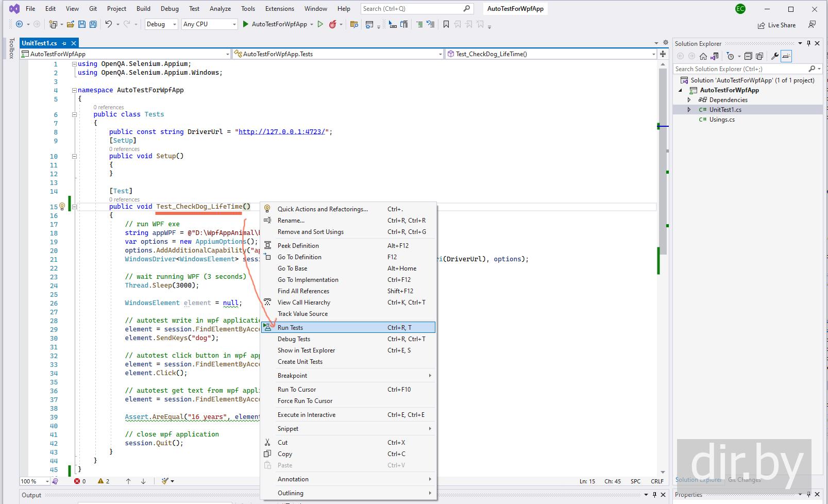Click the Save All toolbar icon
Image resolution: width=828 pixels, height=504 pixels.
click(x=93, y=24)
